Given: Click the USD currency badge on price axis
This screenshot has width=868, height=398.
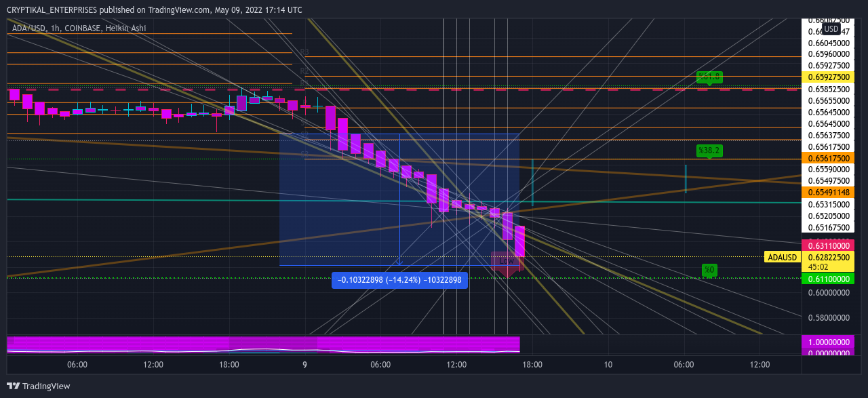Looking at the screenshot, I should [831, 29].
